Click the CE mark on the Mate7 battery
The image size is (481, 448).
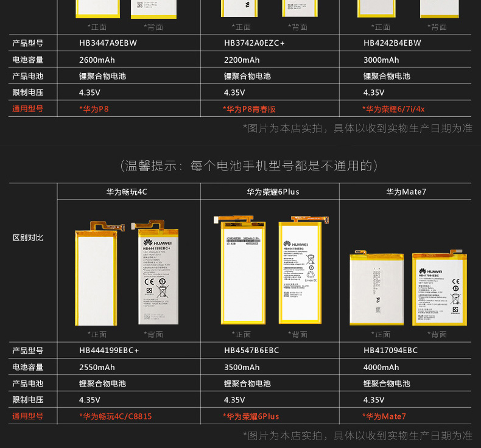pos(455,281)
